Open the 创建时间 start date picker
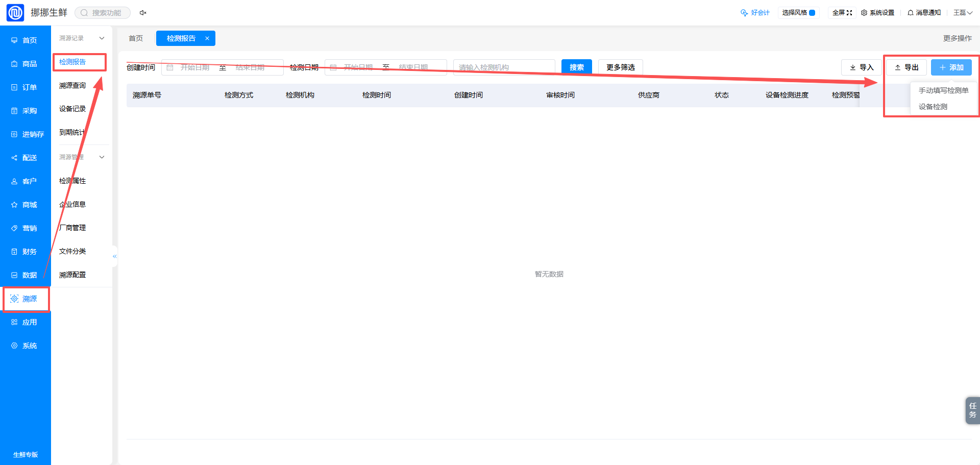The width and height of the screenshot is (980, 465). coord(194,67)
